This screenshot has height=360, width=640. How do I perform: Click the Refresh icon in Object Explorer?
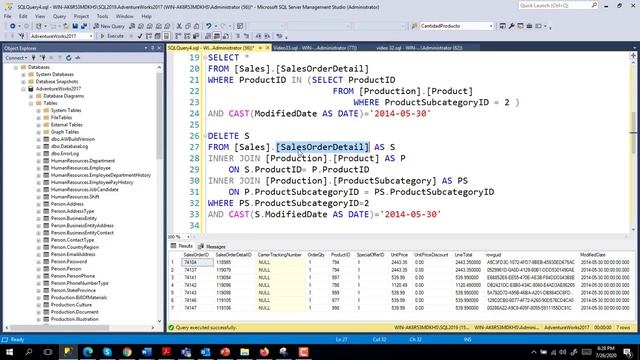click(x=69, y=58)
